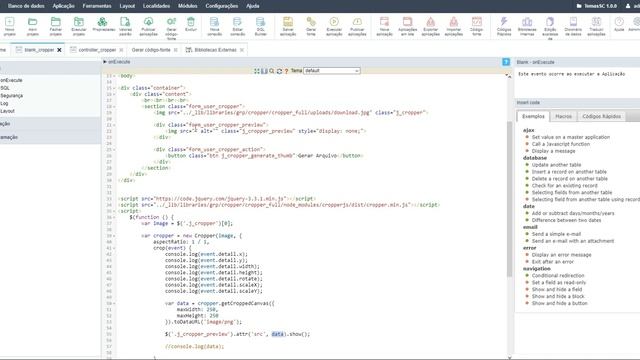Select the Exemplos tab
This screenshot has width=640, height=360.
[533, 116]
